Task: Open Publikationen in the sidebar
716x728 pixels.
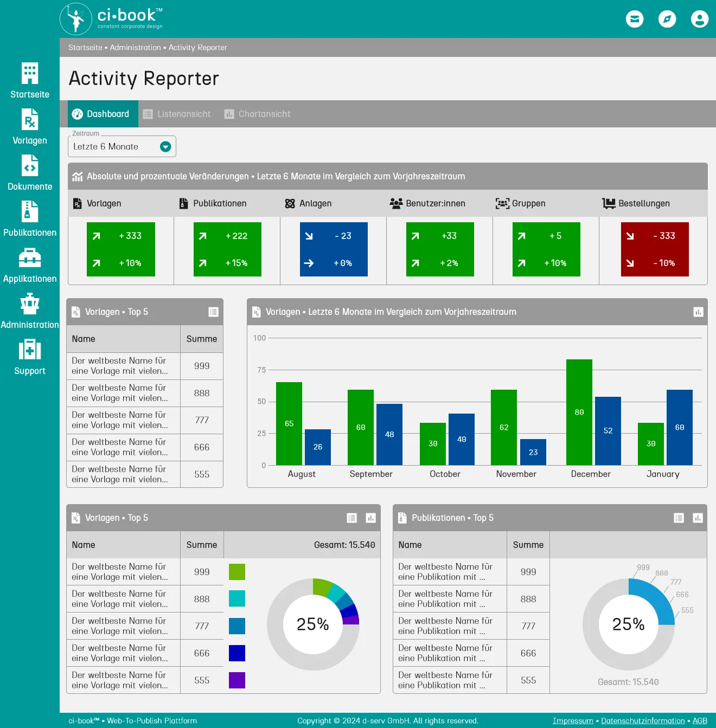Action: click(30, 219)
